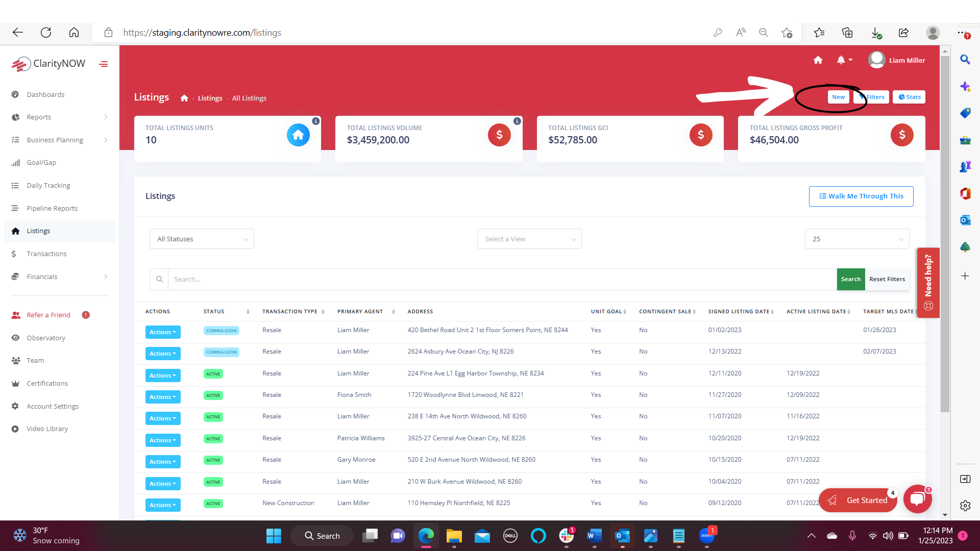
Task: Click Listings breadcrumb link
Action: pyautogui.click(x=210, y=98)
